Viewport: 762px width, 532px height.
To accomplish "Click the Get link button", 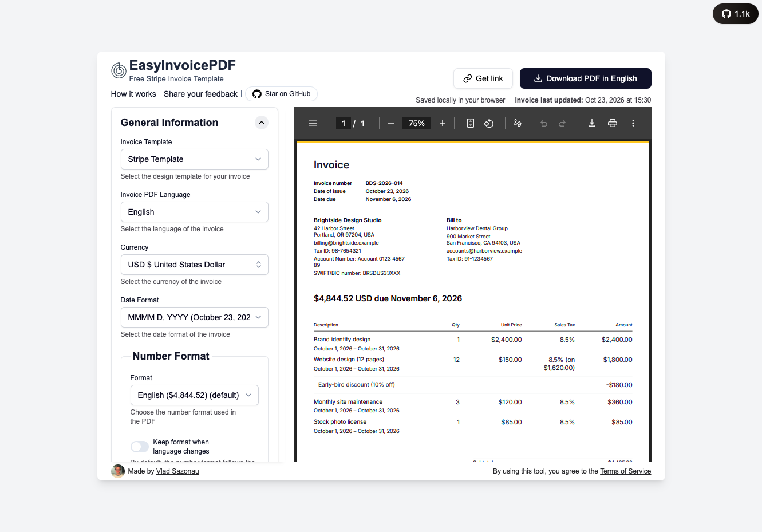I will click(483, 78).
